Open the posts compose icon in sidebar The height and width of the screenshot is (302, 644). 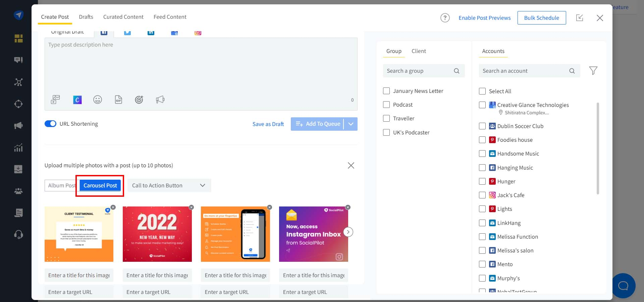(18, 60)
